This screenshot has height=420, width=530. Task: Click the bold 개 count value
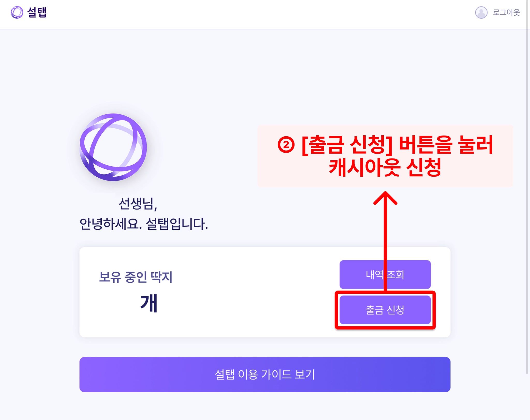pos(149,303)
